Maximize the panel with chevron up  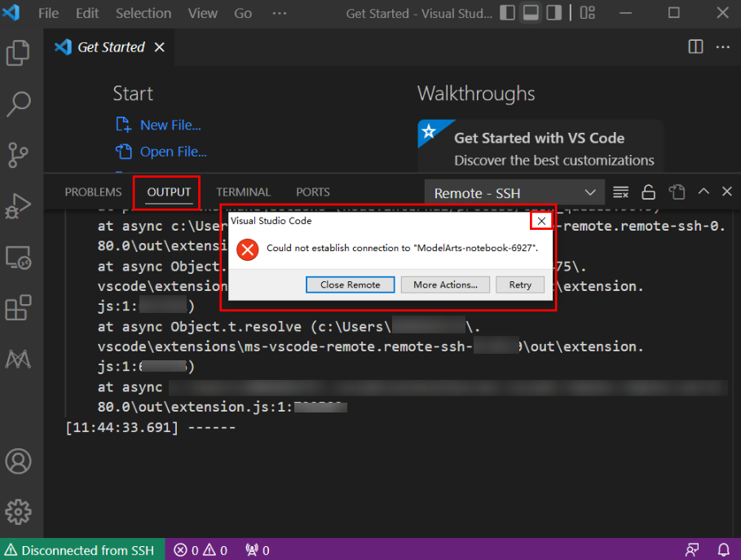click(704, 192)
